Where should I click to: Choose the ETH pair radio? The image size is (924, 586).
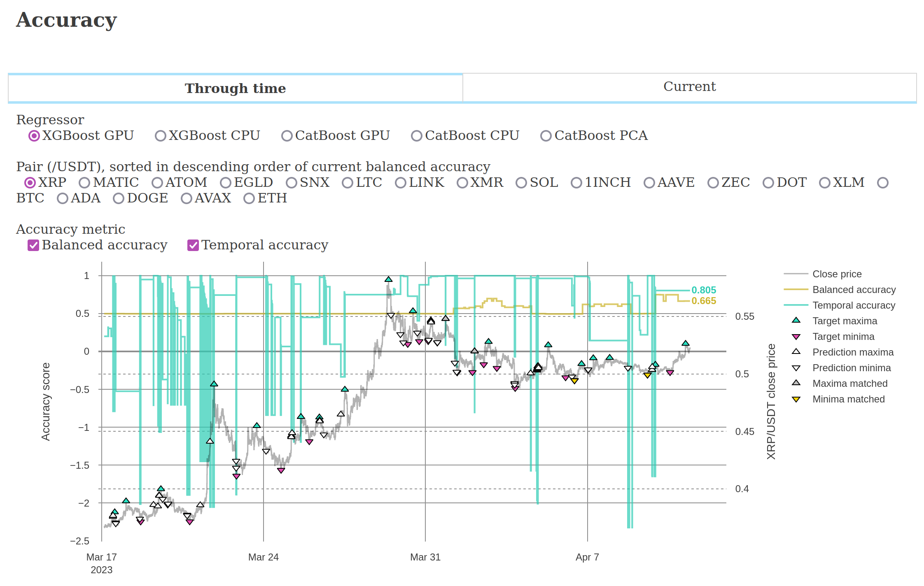pyautogui.click(x=249, y=198)
